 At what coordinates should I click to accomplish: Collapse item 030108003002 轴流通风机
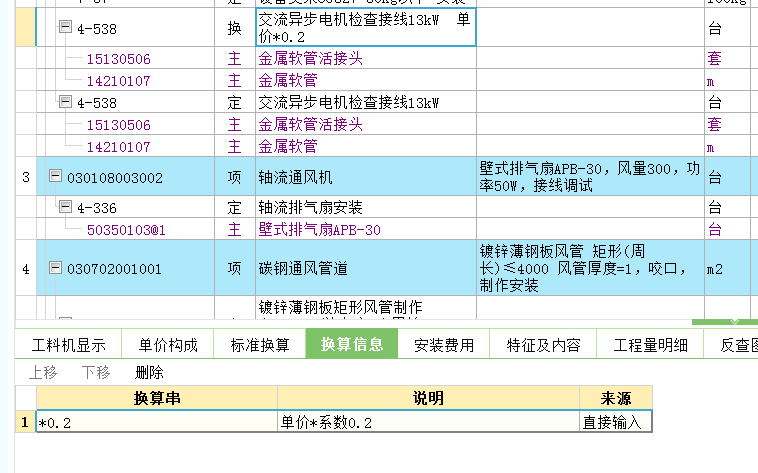(56, 176)
